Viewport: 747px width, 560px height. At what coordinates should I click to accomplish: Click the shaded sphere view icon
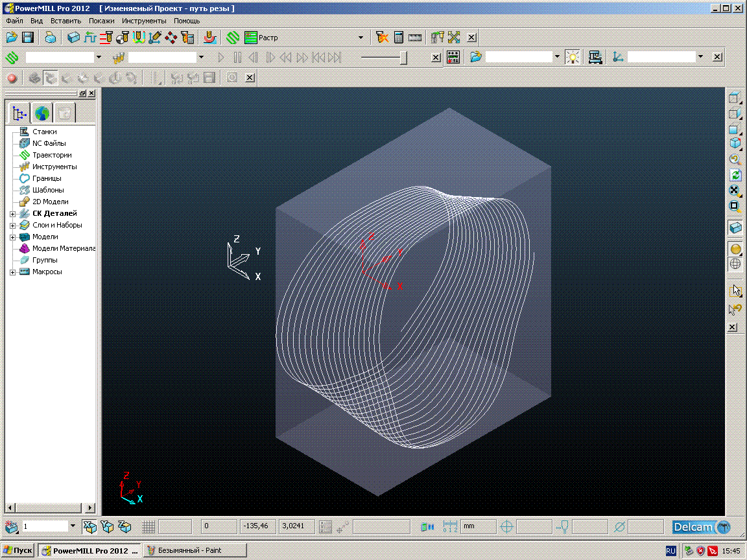tap(735, 249)
